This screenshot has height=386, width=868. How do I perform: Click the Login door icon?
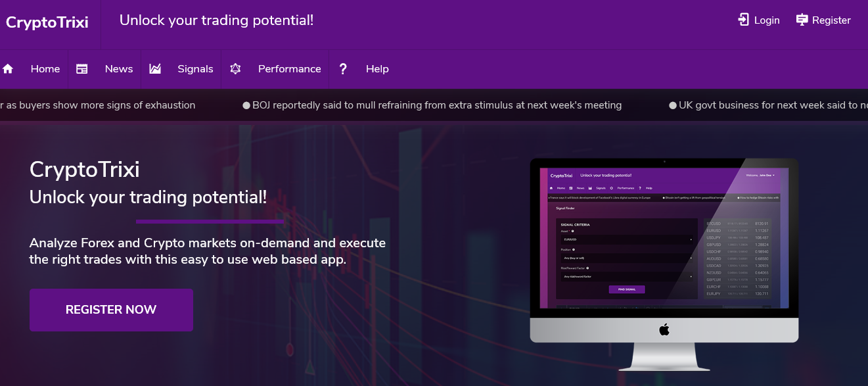pos(743,20)
